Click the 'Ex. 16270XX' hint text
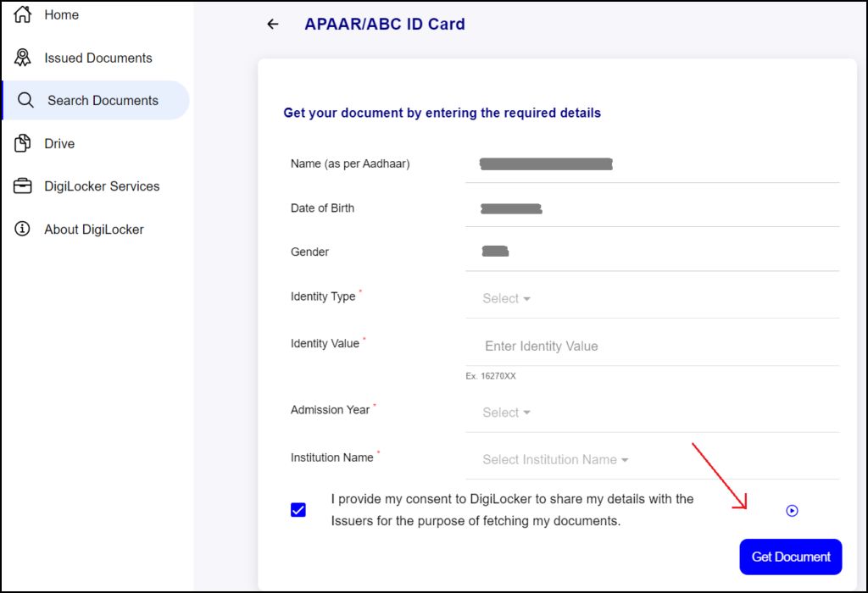Viewport: 868px width, 593px height. 491,376
